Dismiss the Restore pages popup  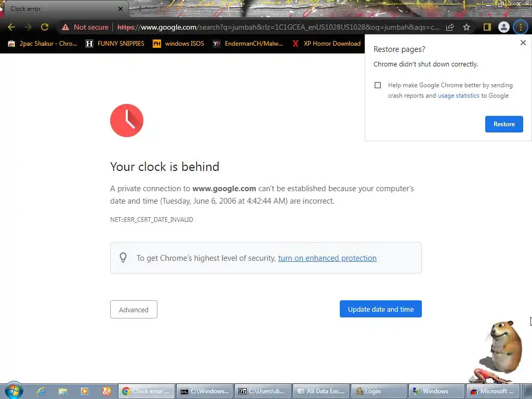(x=523, y=43)
